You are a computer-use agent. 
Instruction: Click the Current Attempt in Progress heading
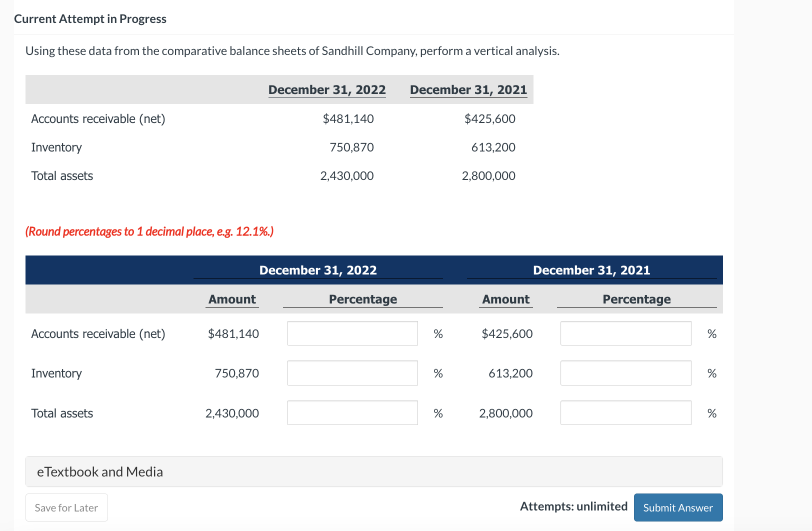90,18
